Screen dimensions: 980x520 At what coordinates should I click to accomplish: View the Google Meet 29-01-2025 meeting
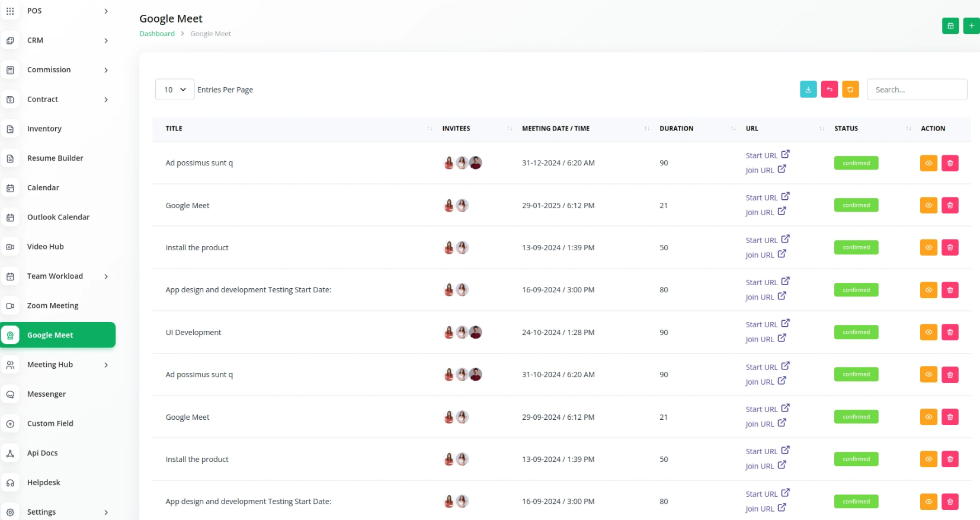[928, 205]
